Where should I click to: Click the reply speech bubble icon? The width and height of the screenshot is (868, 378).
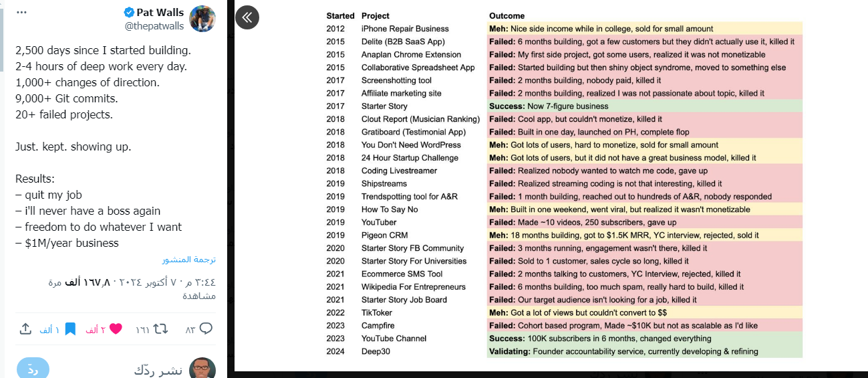[x=206, y=328]
